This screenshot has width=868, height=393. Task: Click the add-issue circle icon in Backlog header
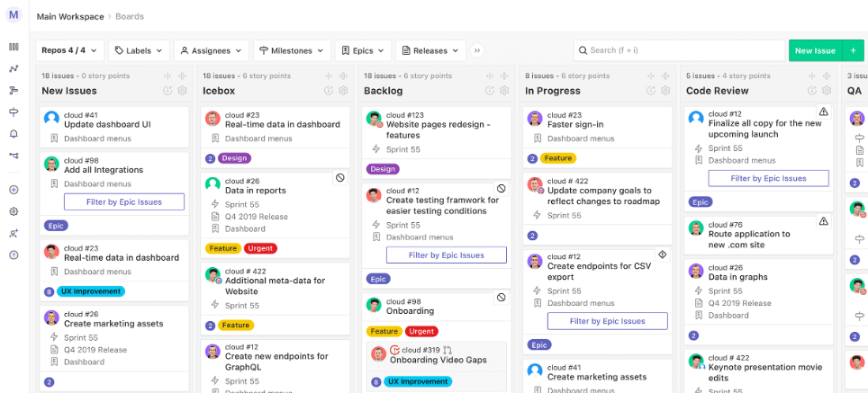click(489, 91)
